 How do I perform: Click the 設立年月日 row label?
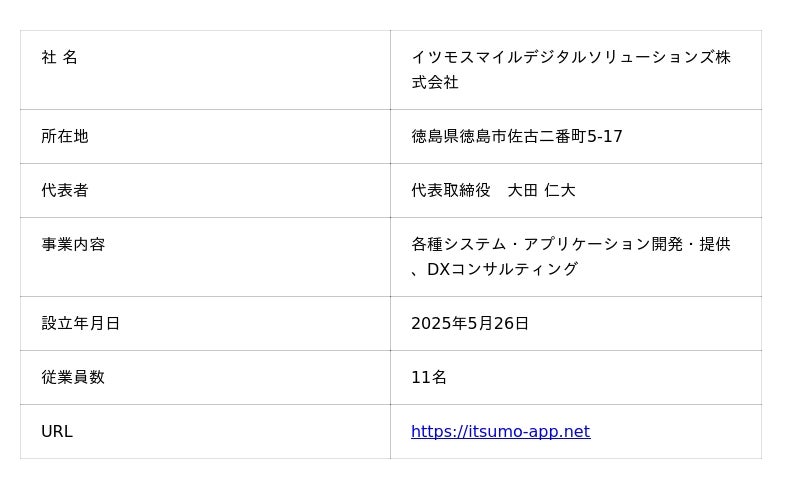[80, 323]
